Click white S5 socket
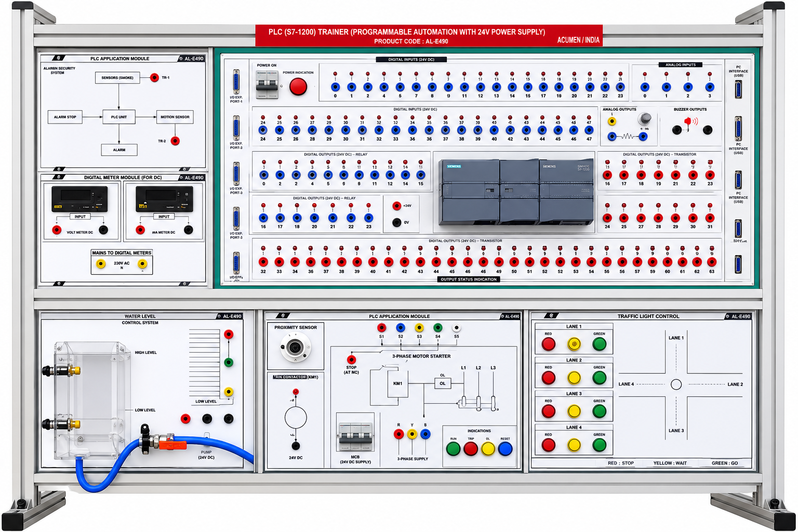The width and height of the screenshot is (798, 532). click(457, 328)
